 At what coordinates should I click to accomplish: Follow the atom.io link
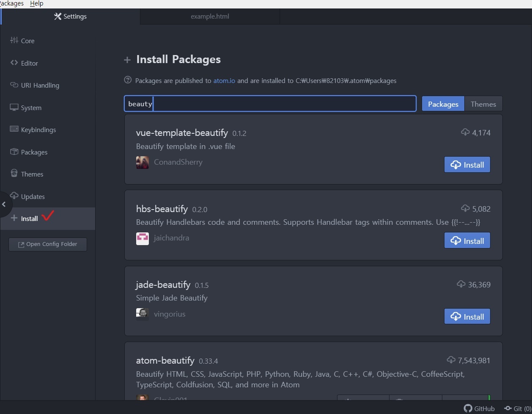pyautogui.click(x=224, y=80)
